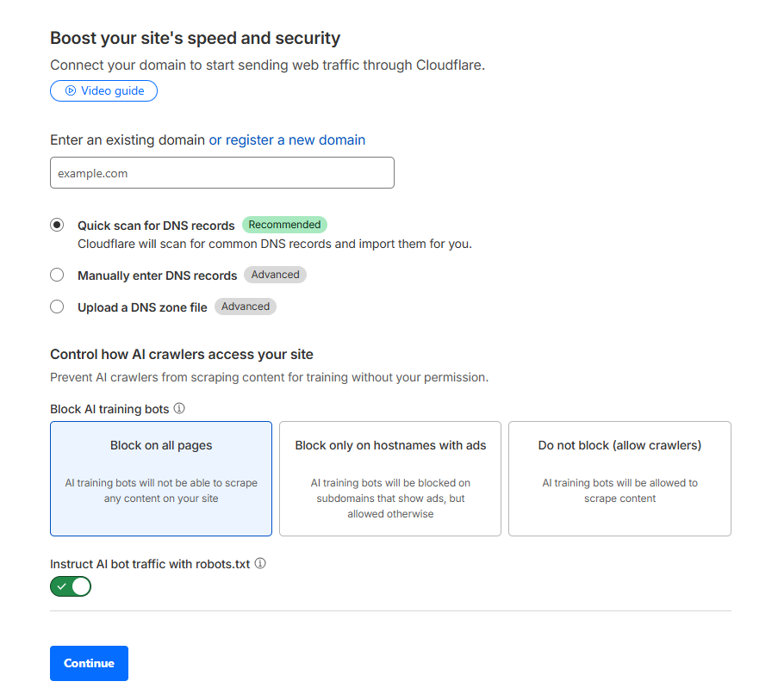The height and width of the screenshot is (700, 778).
Task: Click the Quick scan for DNS records label
Action: (156, 226)
